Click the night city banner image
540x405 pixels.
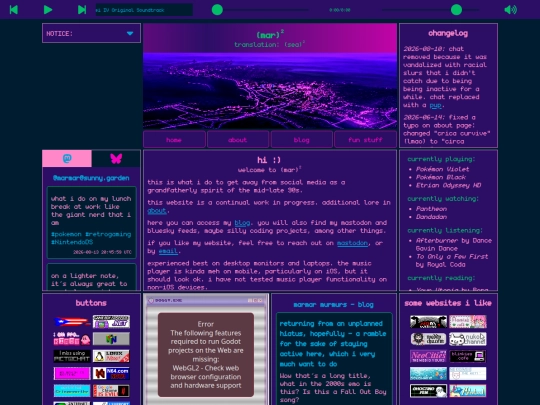pos(270,91)
